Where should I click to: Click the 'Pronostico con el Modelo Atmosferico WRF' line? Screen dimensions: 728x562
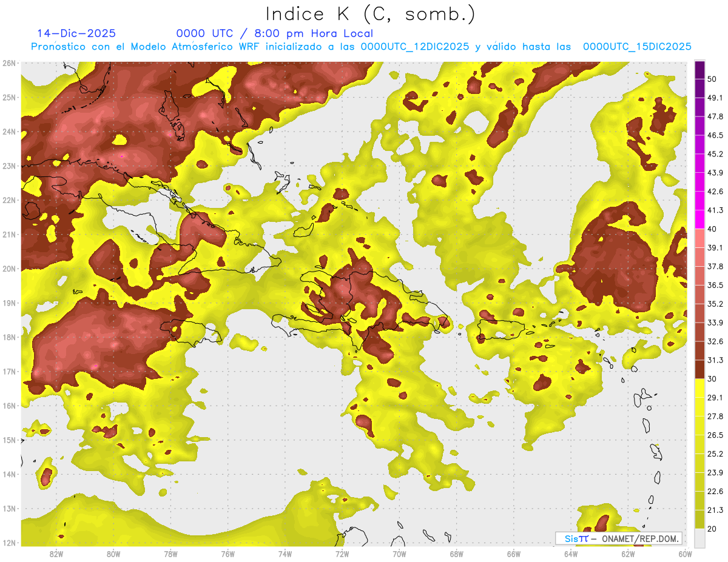point(362,46)
